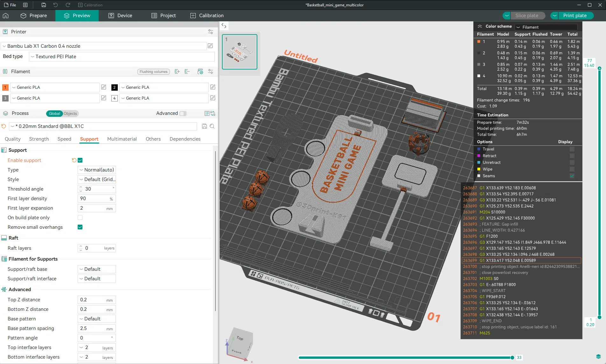The height and width of the screenshot is (364, 606).
Task: Click filament 2 black color swatch
Action: (x=115, y=87)
